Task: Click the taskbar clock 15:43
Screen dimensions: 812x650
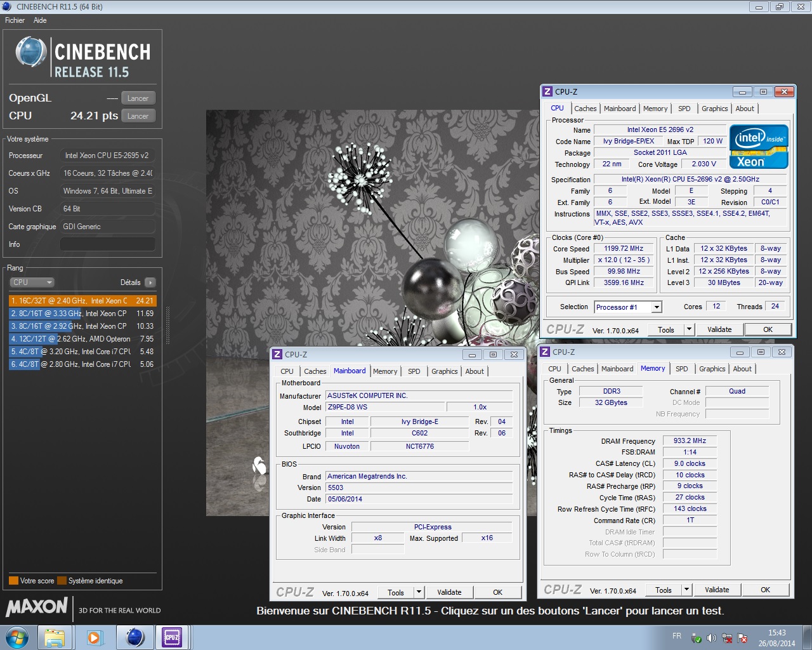Action: pos(776,633)
